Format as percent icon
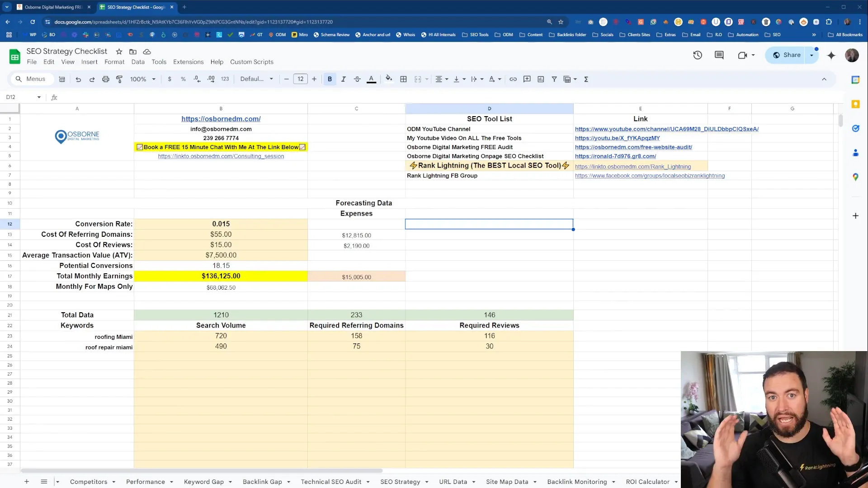The image size is (868, 488). coord(183,79)
